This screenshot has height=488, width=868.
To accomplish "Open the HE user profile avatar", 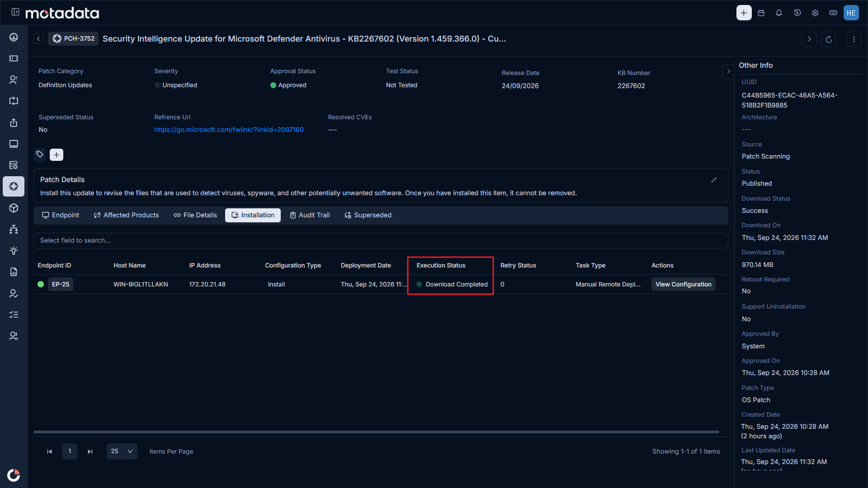I will (851, 13).
